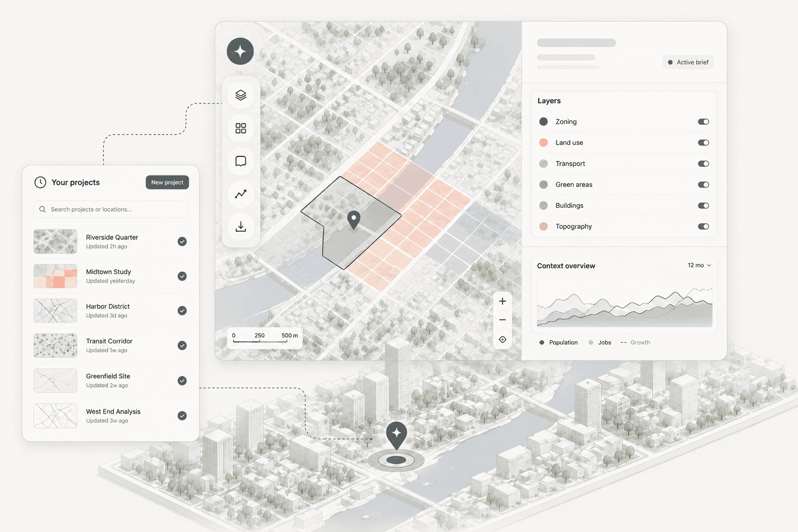Click the Land use salmon color swatch
This screenshot has height=532, width=798.
click(x=543, y=142)
